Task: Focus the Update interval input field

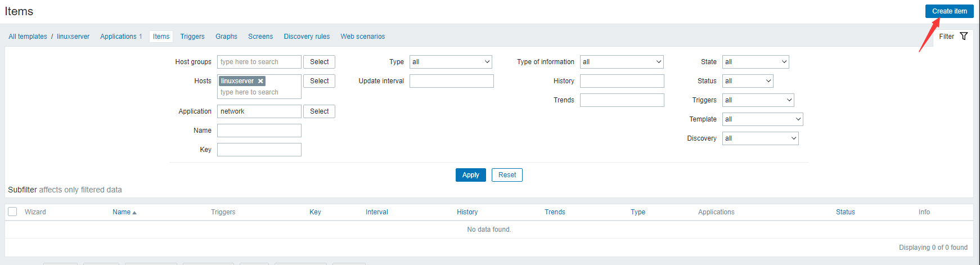Action: click(451, 81)
